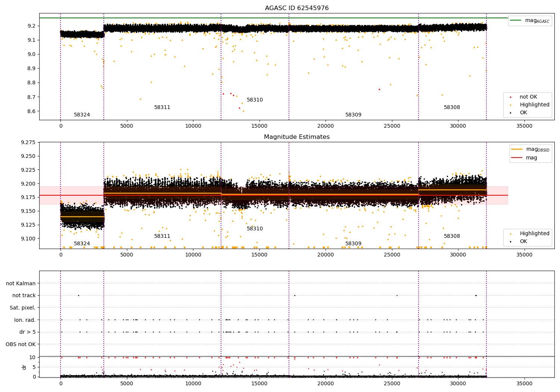The image size is (560, 392).
Task: Click the 'Ion. rad.' axis label
Action: pyautogui.click(x=25, y=320)
